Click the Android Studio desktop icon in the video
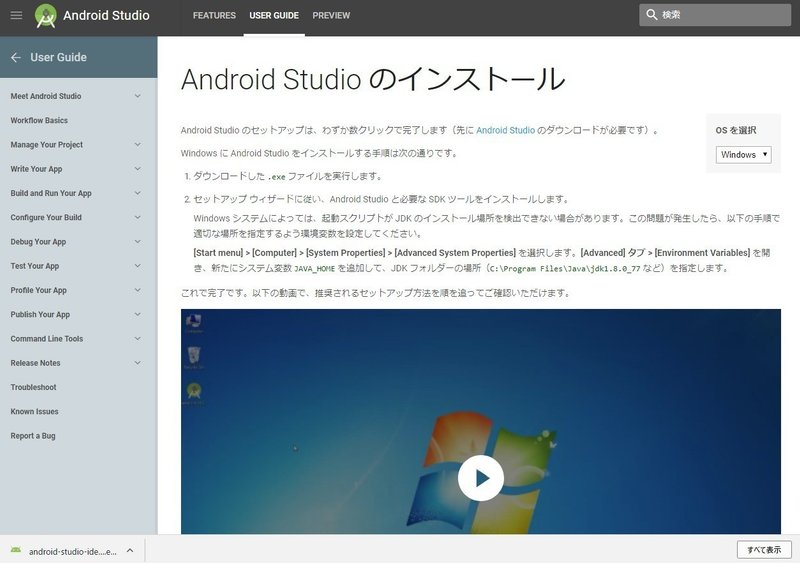The height and width of the screenshot is (563, 800). [194, 393]
